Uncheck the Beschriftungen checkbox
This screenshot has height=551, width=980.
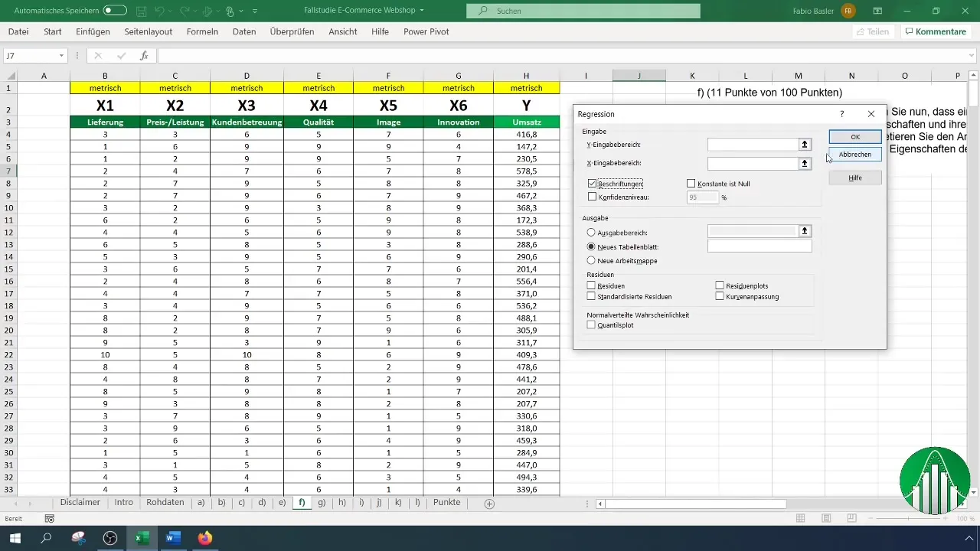pos(592,184)
